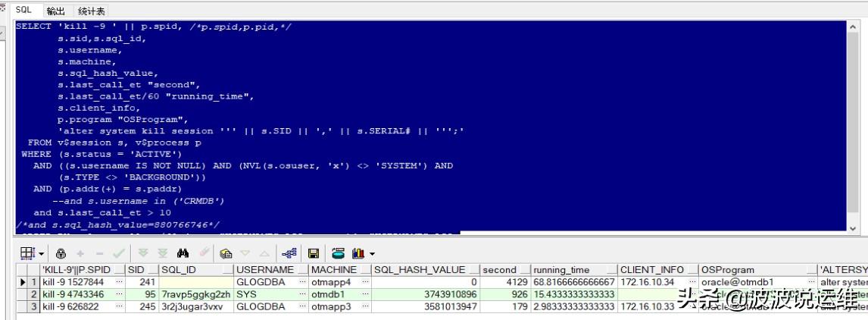Click the SQL editor scrollbar up arrow

click(854, 27)
